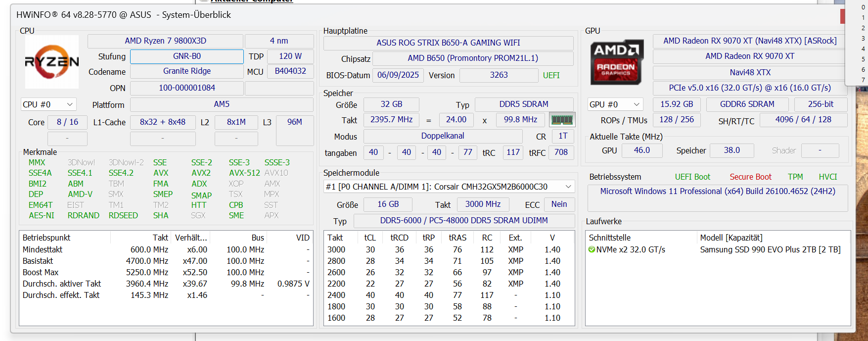The image size is (868, 341).
Task: Click the ASUS ROG STRIX B650-A motherboard field
Action: 448,43
